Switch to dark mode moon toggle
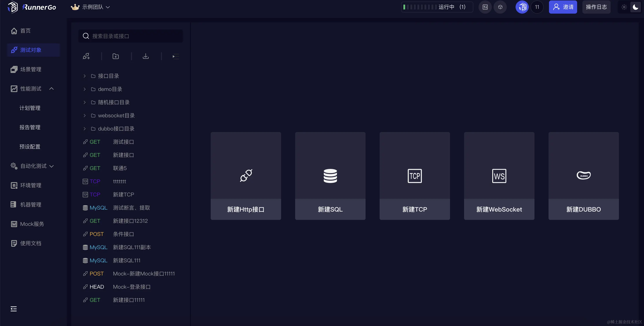This screenshot has height=326, width=644. point(635,7)
